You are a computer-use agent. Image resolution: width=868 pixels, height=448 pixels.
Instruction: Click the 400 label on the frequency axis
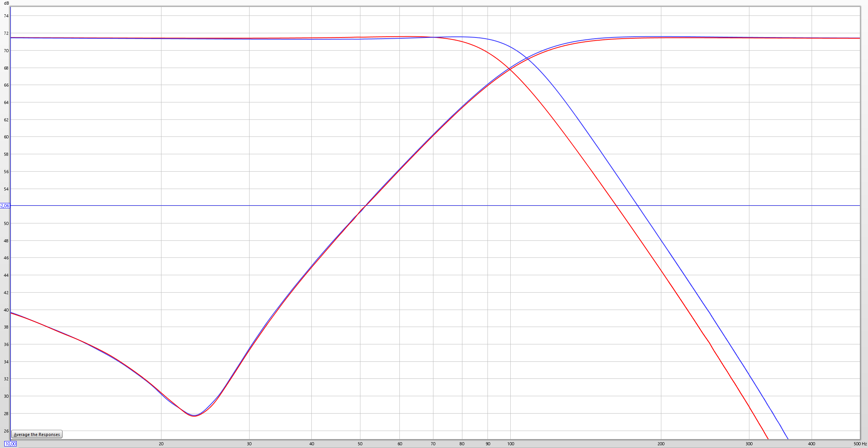point(812,444)
